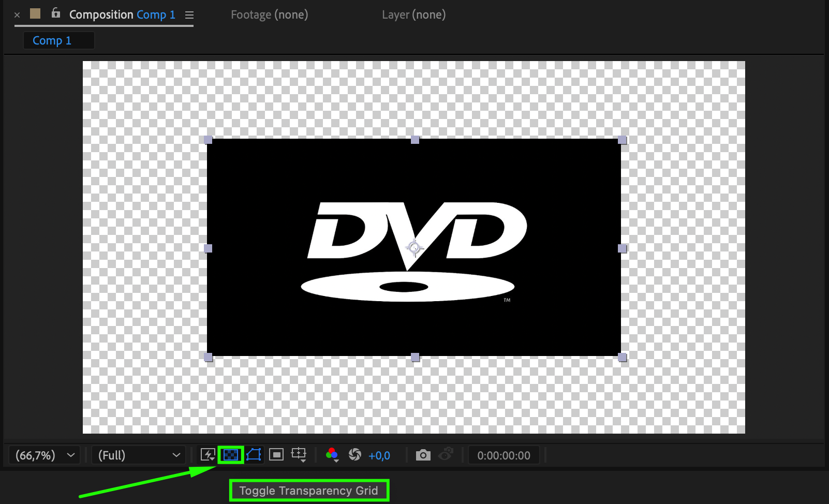Click the layer's left-middle edge handle
This screenshot has height=504, width=829.
(208, 248)
